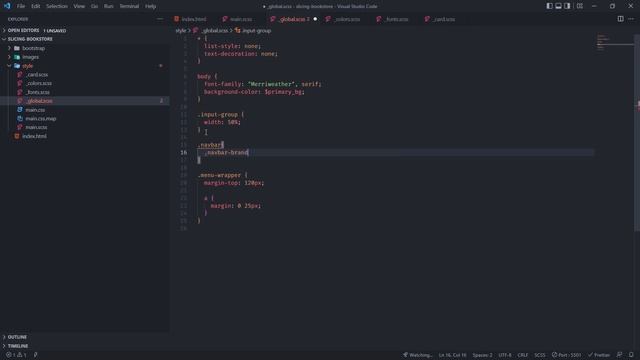This screenshot has width=640, height=360.
Task: Switch to the _card.scss editor tab
Action: (x=444, y=19)
